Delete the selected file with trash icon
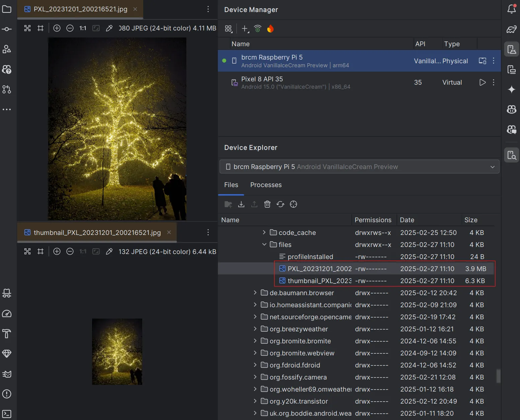Image resolution: width=520 pixels, height=420 pixels. [x=267, y=204]
